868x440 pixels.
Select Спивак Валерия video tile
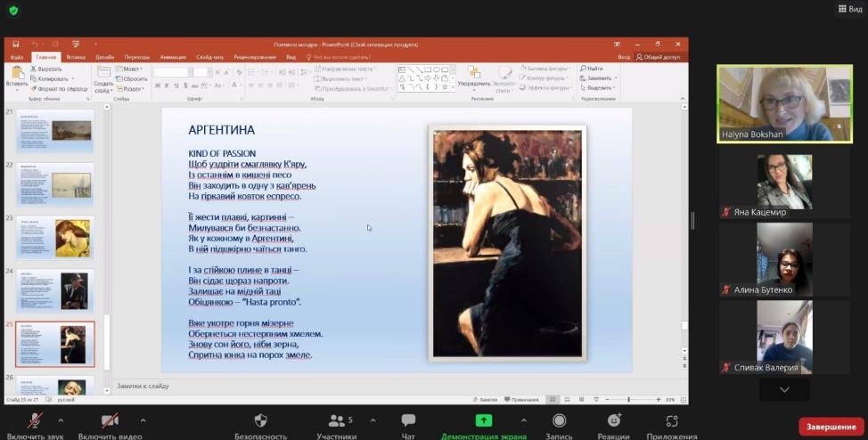[x=784, y=337]
